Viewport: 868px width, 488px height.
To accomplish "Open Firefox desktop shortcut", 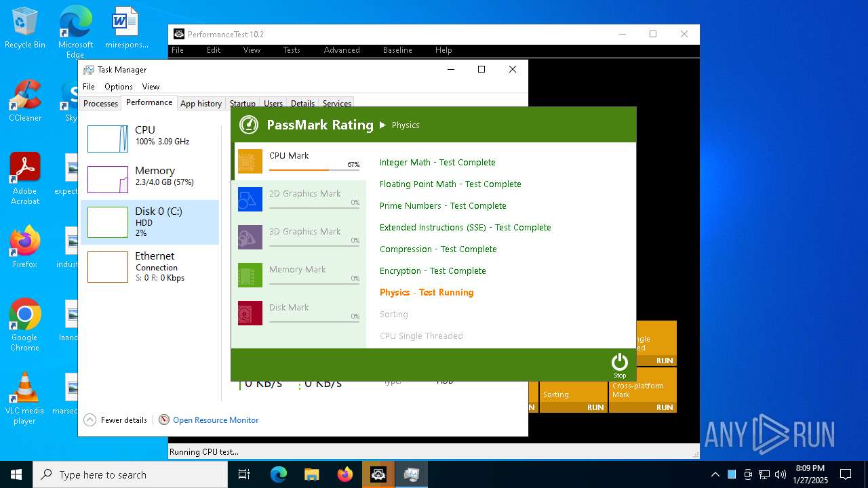I will pyautogui.click(x=25, y=248).
